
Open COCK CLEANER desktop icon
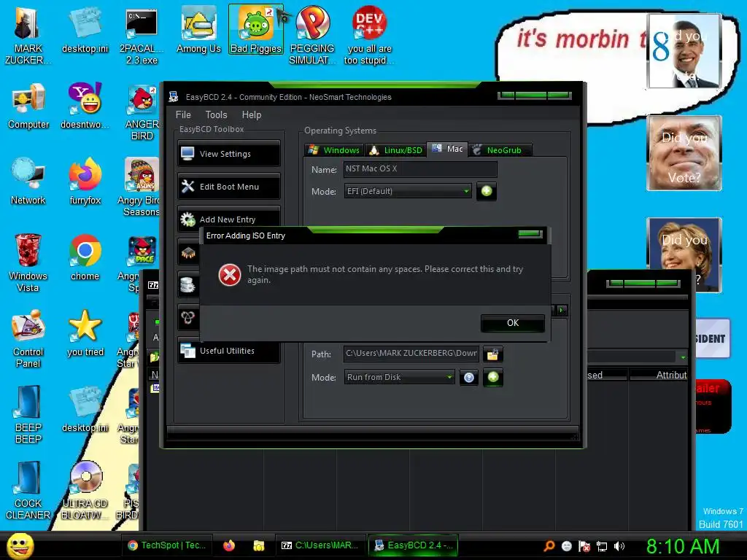pyautogui.click(x=28, y=491)
